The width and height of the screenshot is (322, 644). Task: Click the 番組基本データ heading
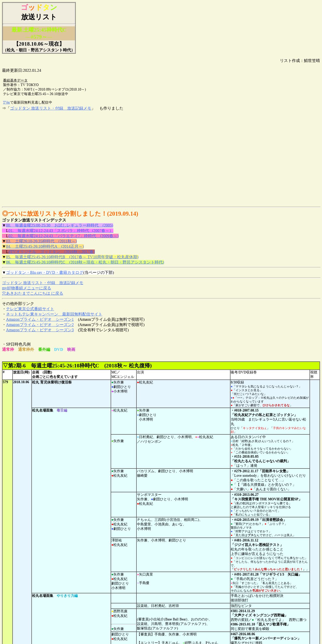[15, 80]
